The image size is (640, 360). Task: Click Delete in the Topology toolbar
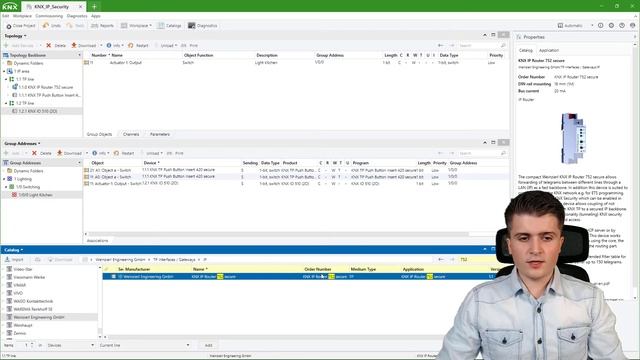[x=56, y=45]
